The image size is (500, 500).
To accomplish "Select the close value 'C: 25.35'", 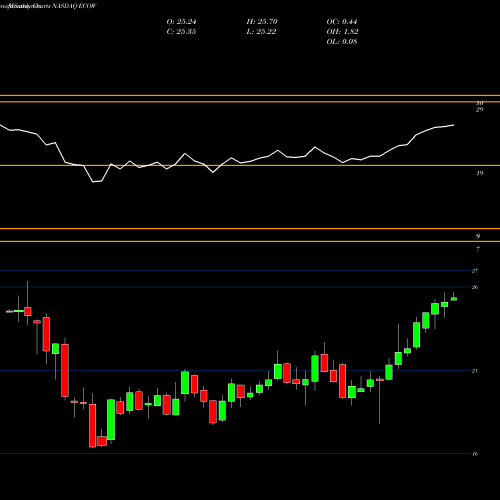I will click(181, 32).
